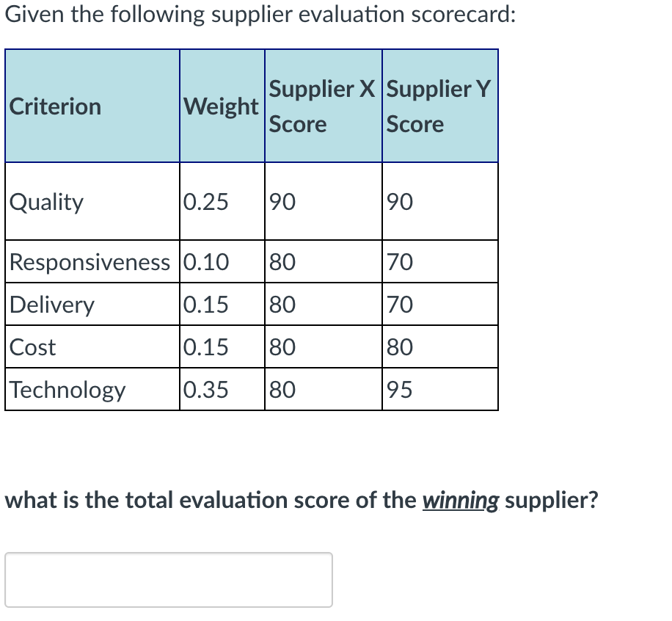The width and height of the screenshot is (672, 621).
Task: Click the Weight column header
Action: [x=221, y=106]
